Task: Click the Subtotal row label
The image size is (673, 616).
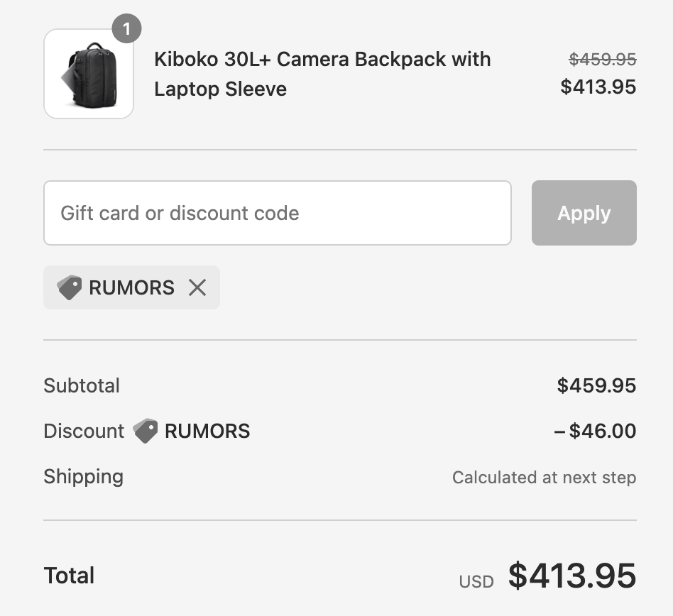Action: (x=82, y=385)
